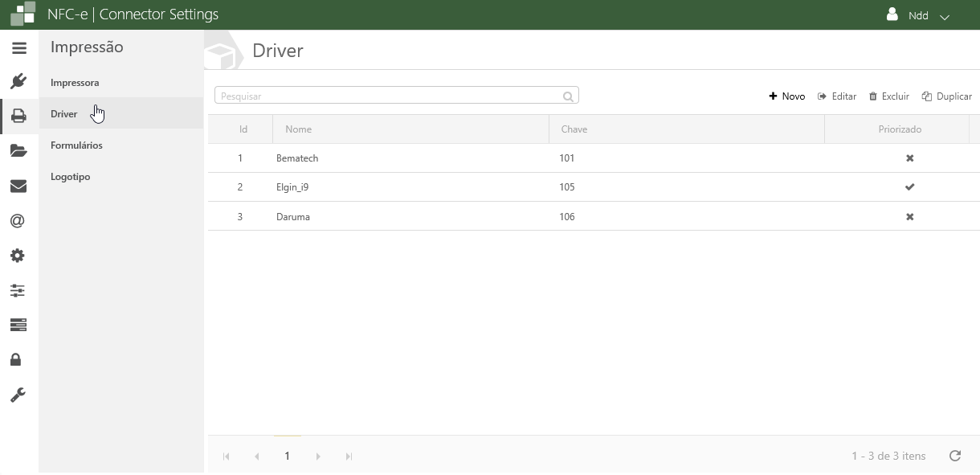
Task: Toggle the hamburger menu icon
Action: pyautogui.click(x=19, y=48)
